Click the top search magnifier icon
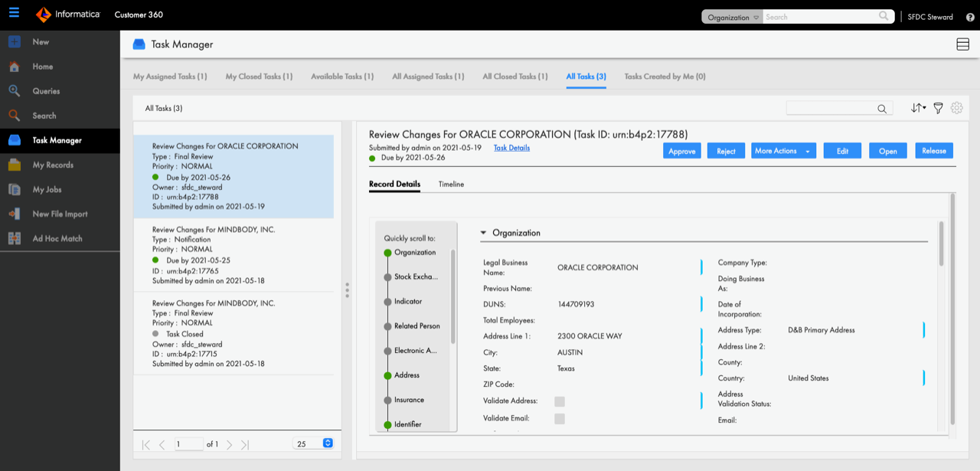 (x=884, y=16)
